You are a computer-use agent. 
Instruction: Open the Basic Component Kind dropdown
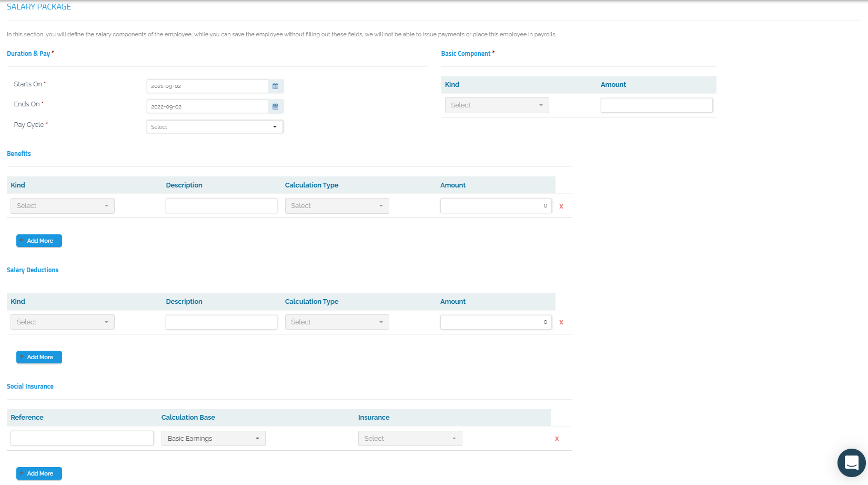pyautogui.click(x=497, y=105)
